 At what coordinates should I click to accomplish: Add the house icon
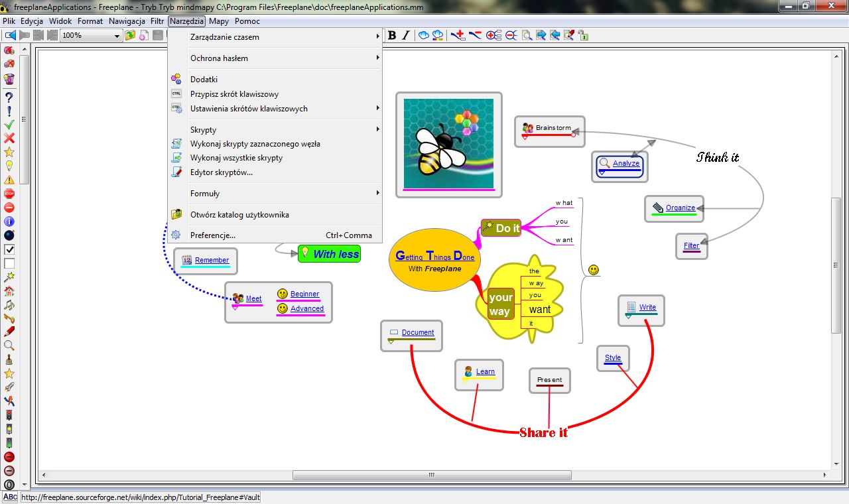point(9,291)
